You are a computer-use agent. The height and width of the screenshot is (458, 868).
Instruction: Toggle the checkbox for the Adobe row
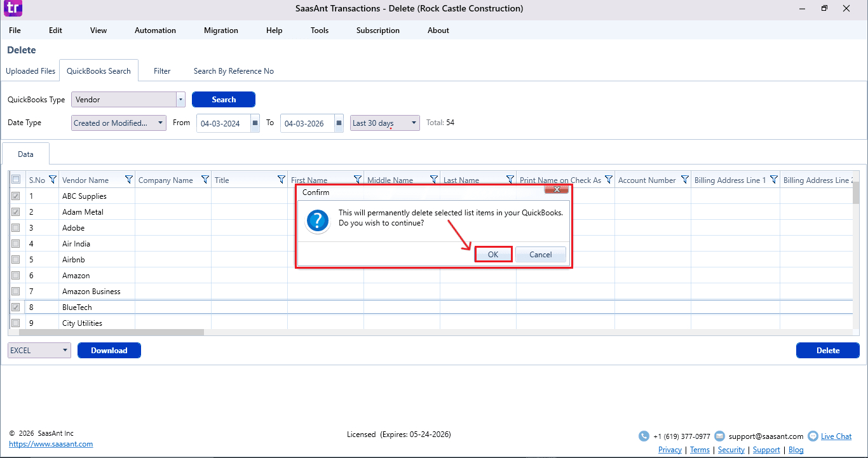click(16, 228)
